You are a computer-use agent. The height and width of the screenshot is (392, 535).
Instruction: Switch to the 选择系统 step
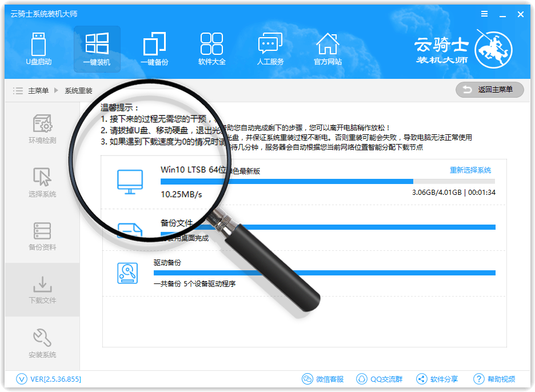42,182
